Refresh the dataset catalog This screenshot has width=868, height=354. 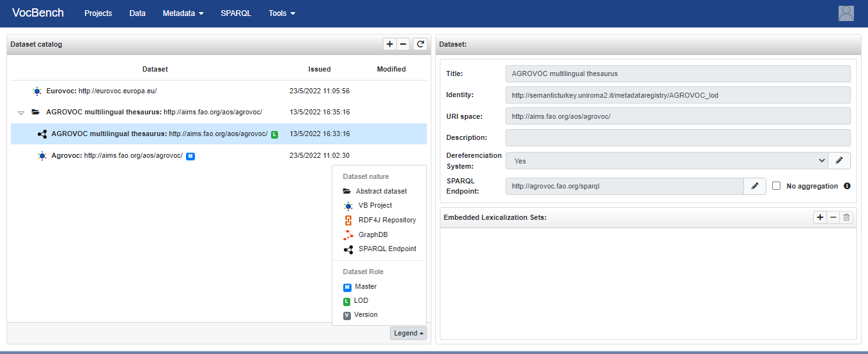[x=420, y=44]
